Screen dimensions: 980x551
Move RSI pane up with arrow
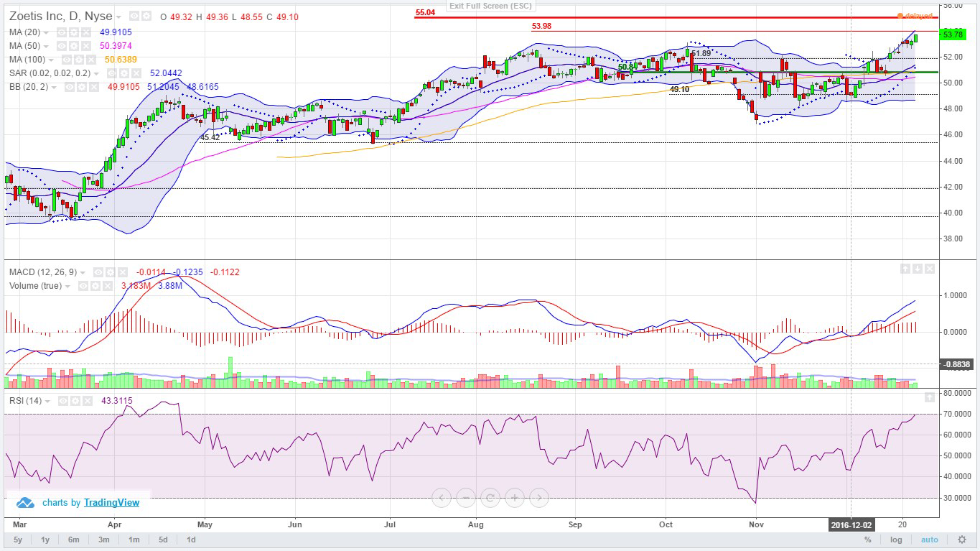click(x=930, y=397)
